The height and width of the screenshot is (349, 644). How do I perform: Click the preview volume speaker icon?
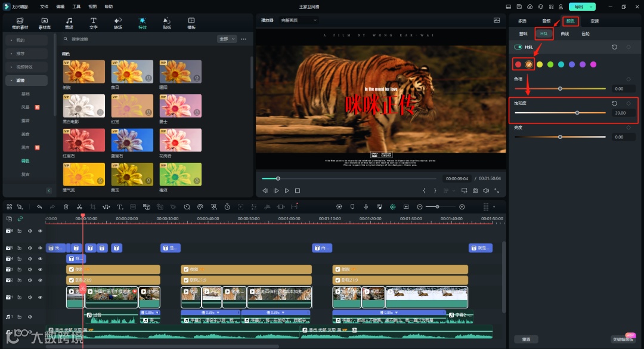pyautogui.click(x=486, y=191)
